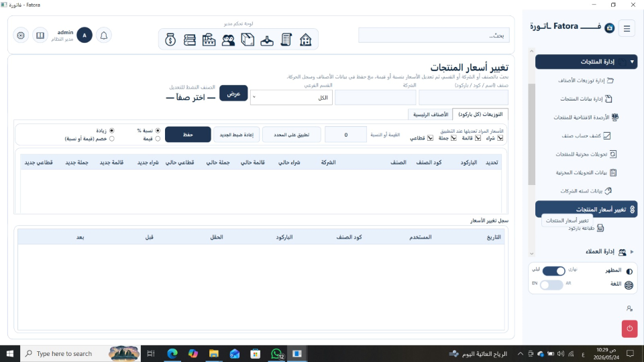The width and height of the screenshot is (644, 362).
Task: Click تطبيق على المحدد apply button
Action: [x=292, y=135]
